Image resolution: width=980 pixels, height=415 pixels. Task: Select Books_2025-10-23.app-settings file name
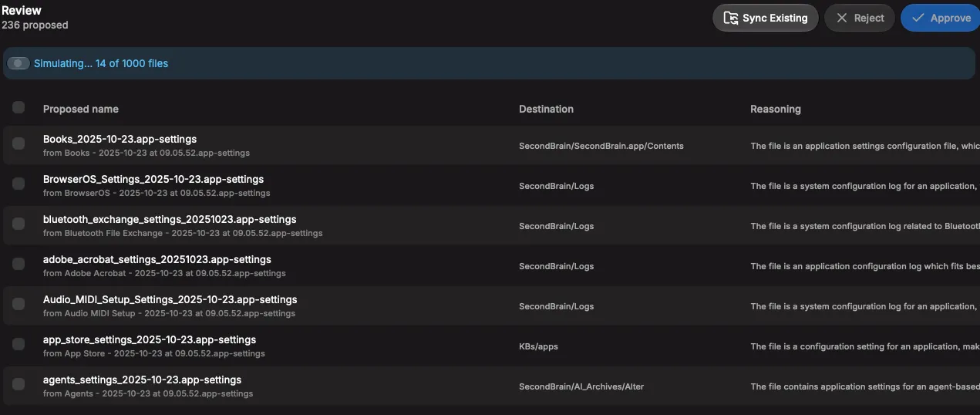[120, 139]
